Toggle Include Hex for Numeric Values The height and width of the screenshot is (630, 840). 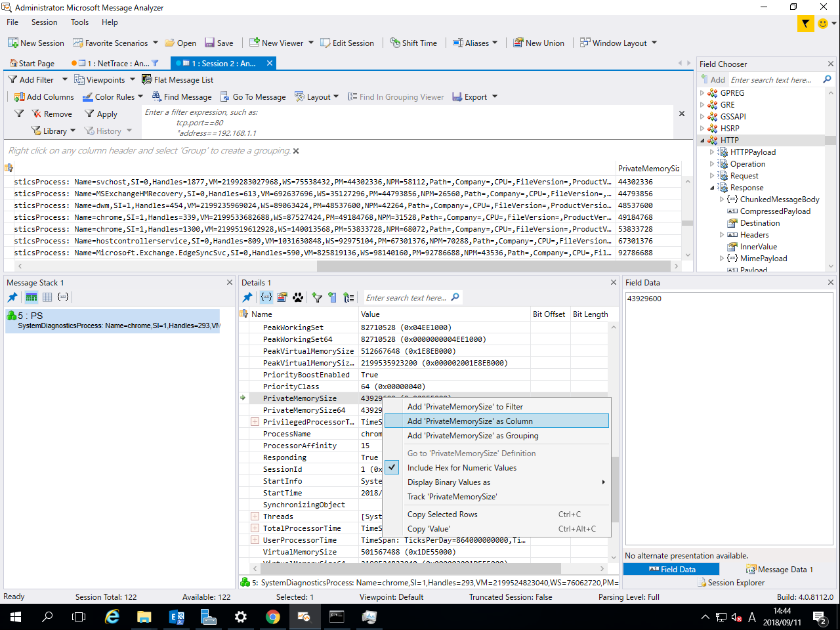(x=461, y=468)
